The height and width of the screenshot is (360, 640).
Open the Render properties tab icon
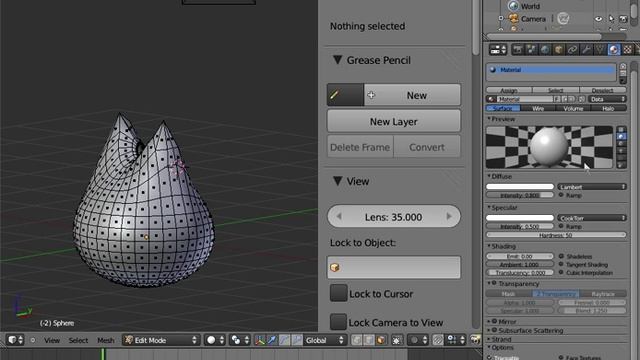pos(518,50)
